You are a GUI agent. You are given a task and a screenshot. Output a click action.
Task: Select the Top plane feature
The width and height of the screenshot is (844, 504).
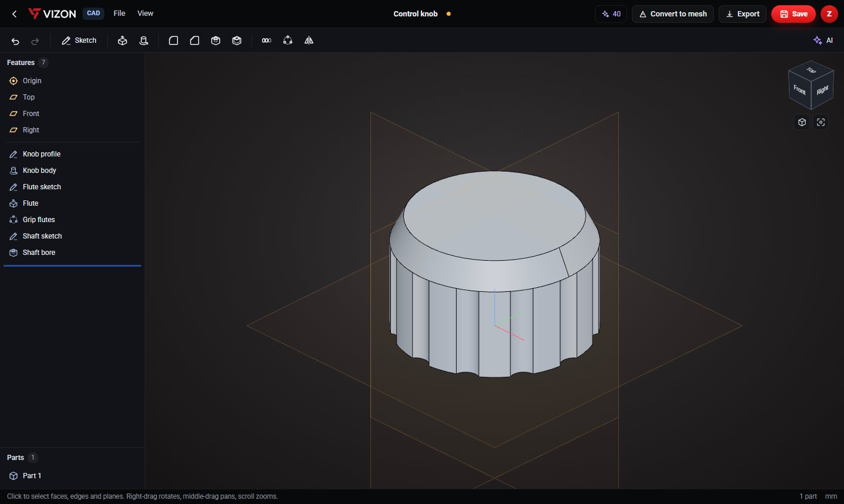pos(72,97)
